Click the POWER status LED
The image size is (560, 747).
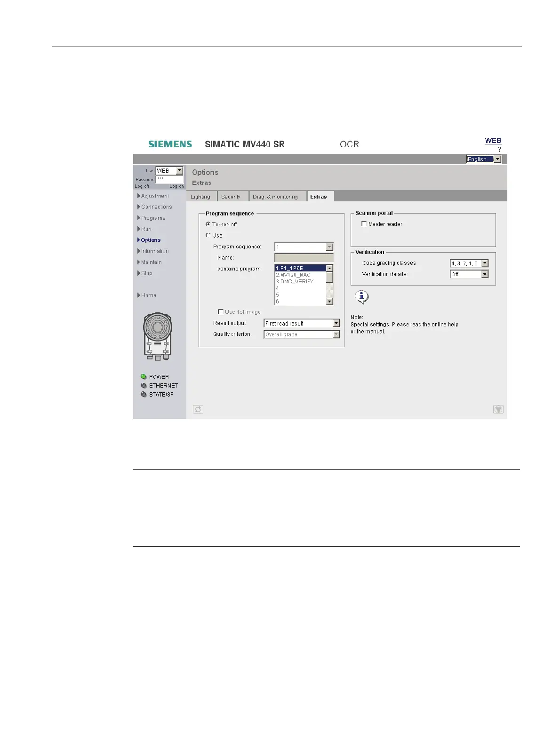[x=144, y=376]
